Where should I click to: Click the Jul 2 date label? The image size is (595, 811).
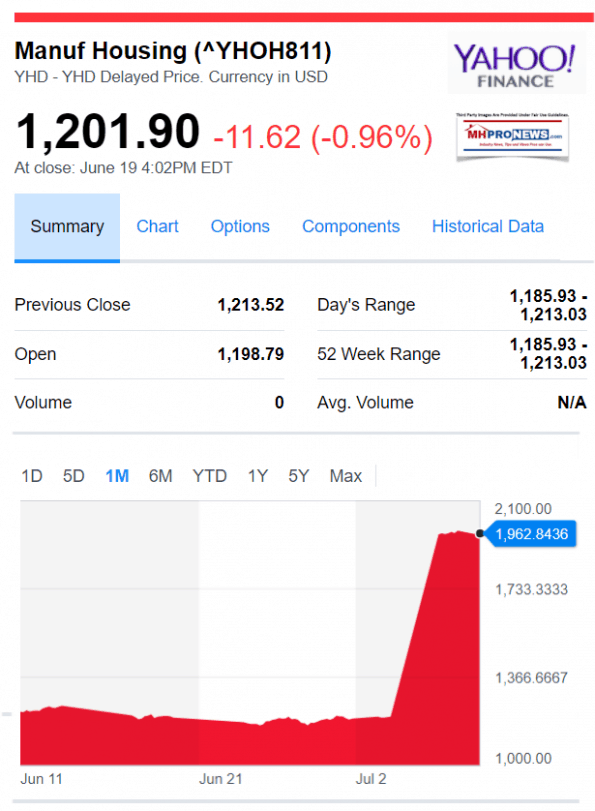371,779
